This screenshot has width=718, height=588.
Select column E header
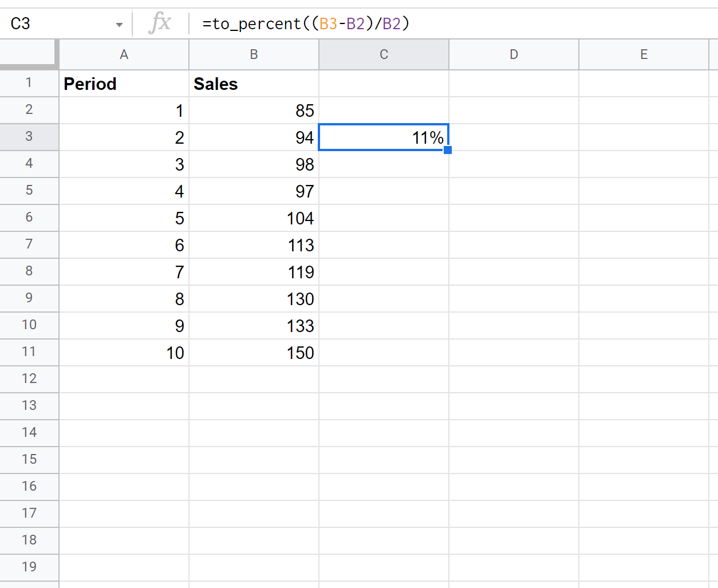644,54
